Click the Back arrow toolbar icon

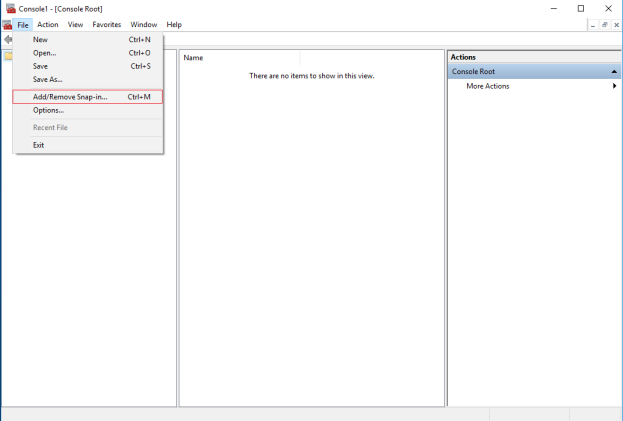pos(7,39)
